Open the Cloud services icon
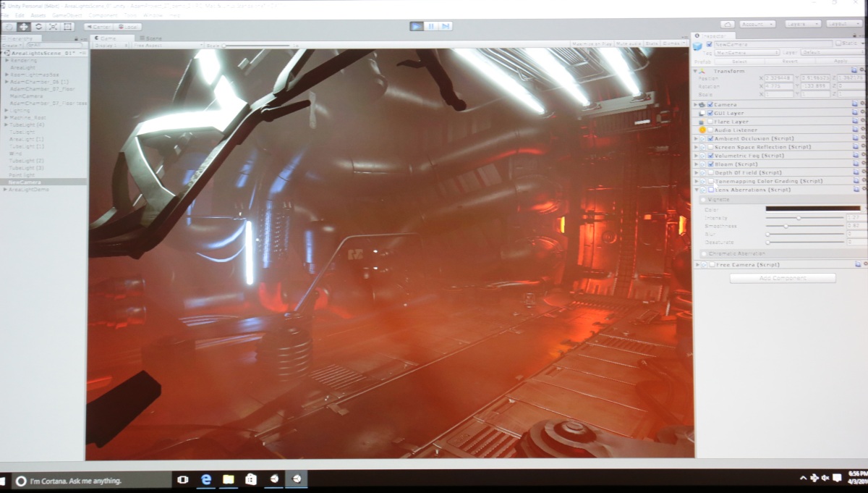The height and width of the screenshot is (493, 868). pyautogui.click(x=727, y=24)
